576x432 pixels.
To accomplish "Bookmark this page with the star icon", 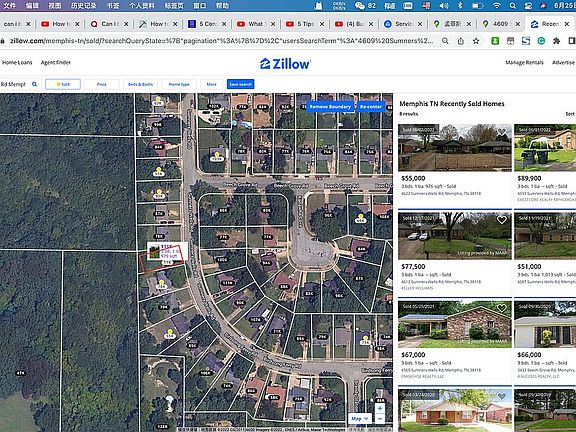I will (x=476, y=41).
